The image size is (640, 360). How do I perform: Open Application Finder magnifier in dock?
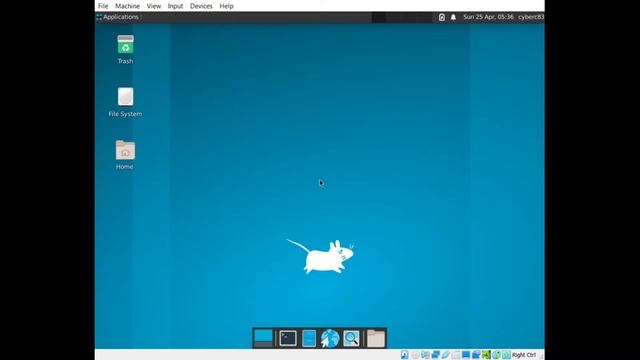click(x=351, y=338)
